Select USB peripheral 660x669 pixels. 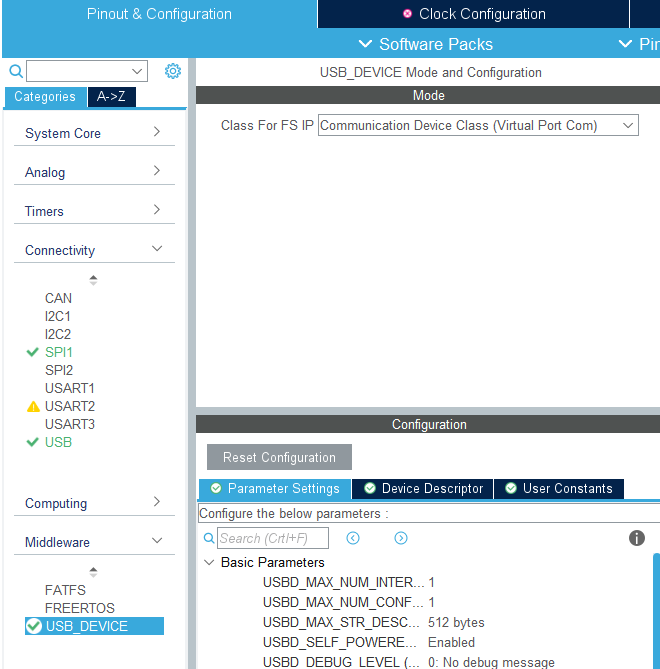tap(58, 442)
